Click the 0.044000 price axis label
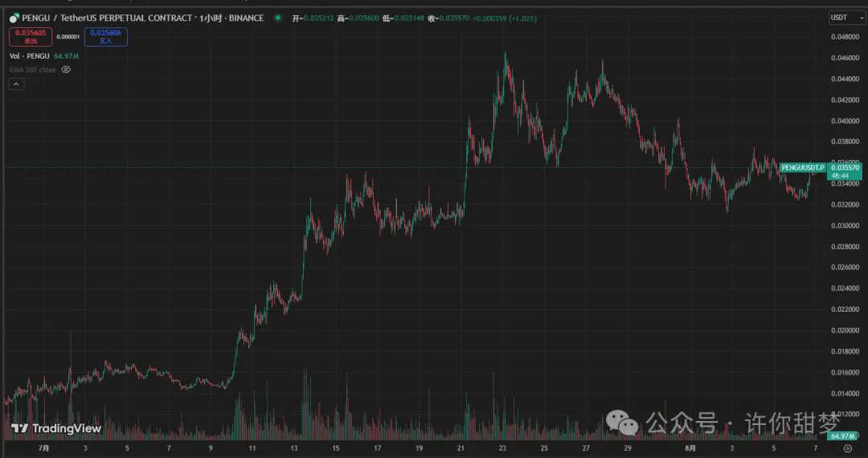This screenshot has width=868, height=458. (845, 79)
